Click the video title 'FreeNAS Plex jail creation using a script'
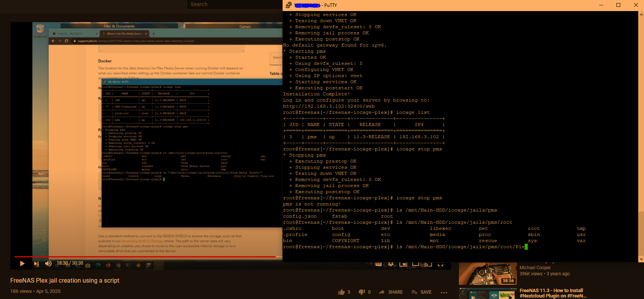This screenshot has width=644, height=299. (x=65, y=280)
